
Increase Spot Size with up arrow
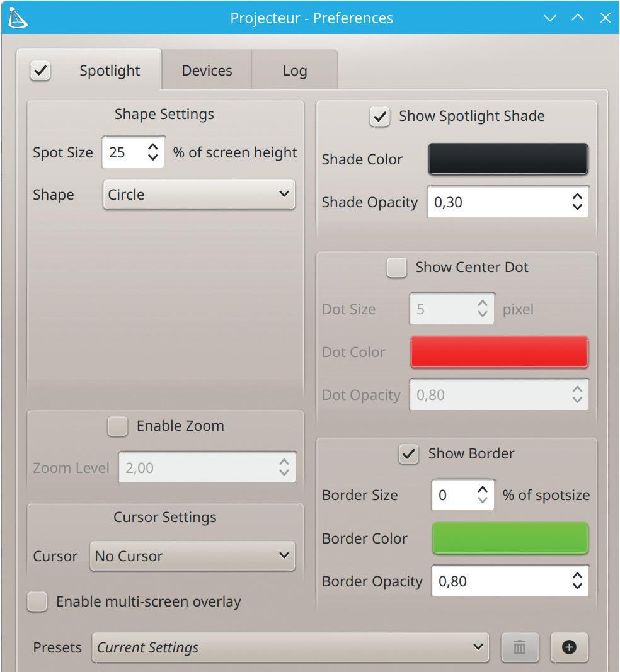153,147
